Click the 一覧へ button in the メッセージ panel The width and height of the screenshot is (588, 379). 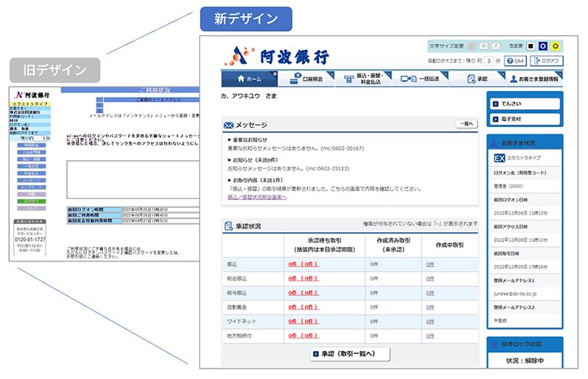[467, 123]
